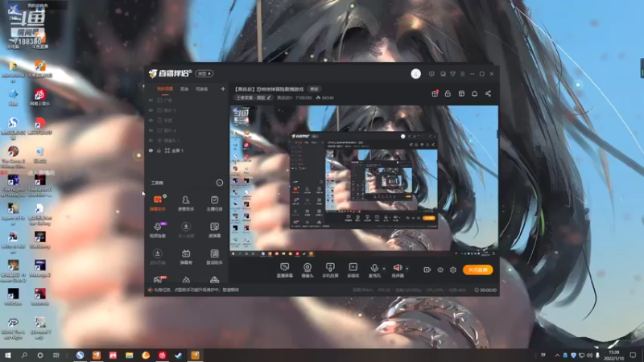Toggle lock on 全屏 1 source
Image resolution: width=644 pixels, height=362 pixels.
click(x=159, y=150)
